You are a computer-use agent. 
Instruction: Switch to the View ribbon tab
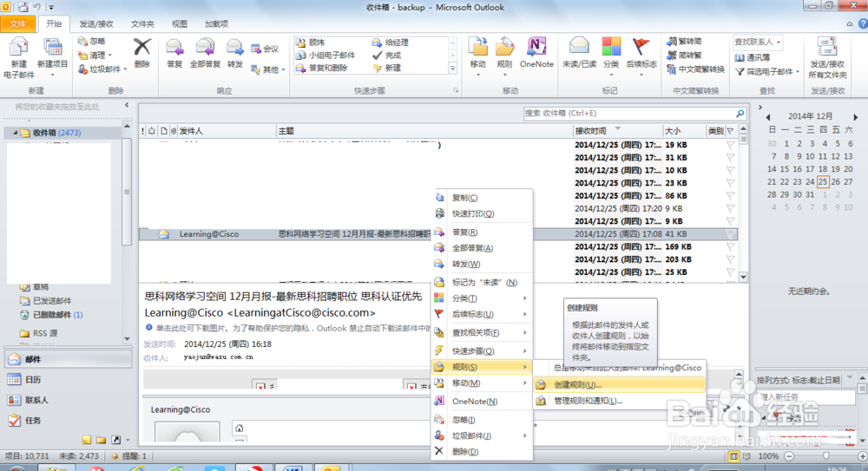tap(180, 23)
